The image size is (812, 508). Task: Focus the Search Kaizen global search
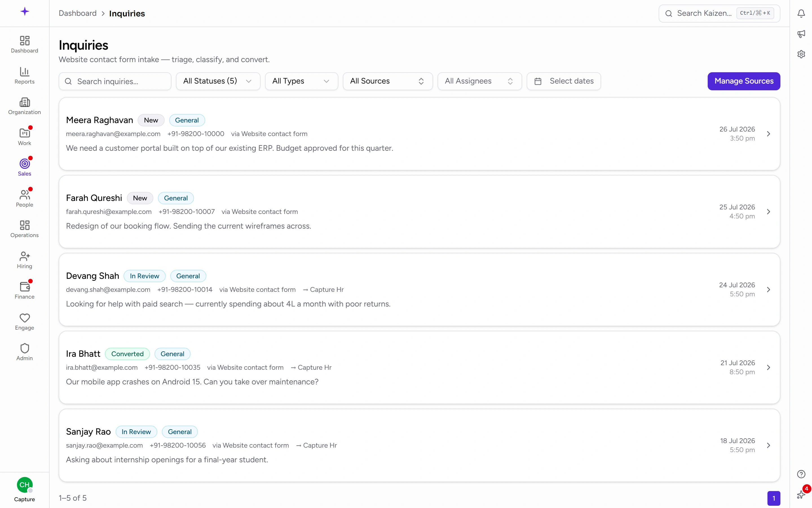[719, 14]
